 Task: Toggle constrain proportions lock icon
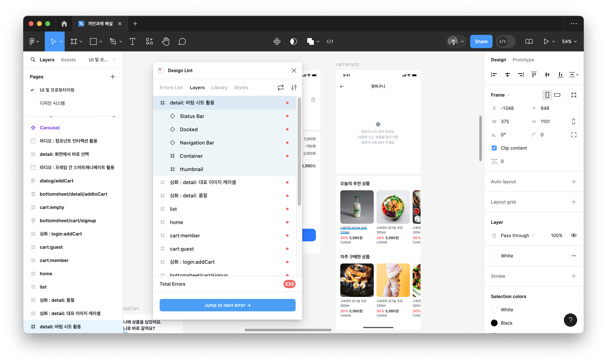coord(573,121)
